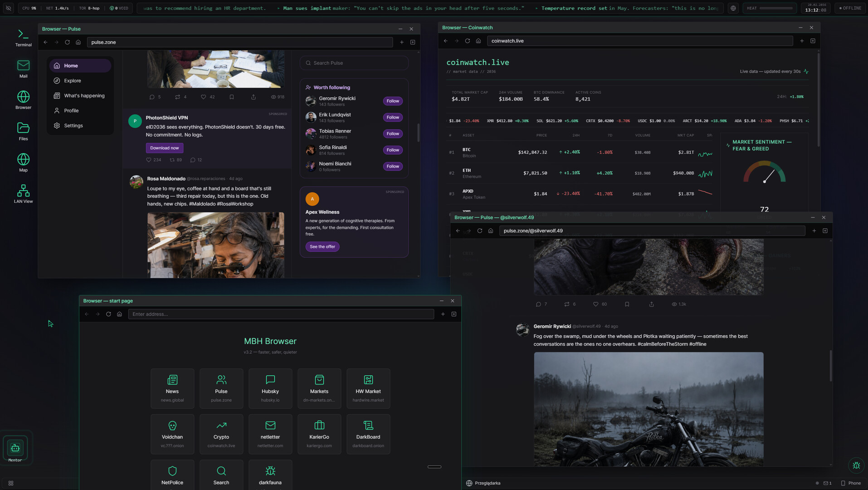Click the silverwolf.49 window scrollbar
Image resolution: width=868 pixels, height=490 pixels.
point(830,366)
